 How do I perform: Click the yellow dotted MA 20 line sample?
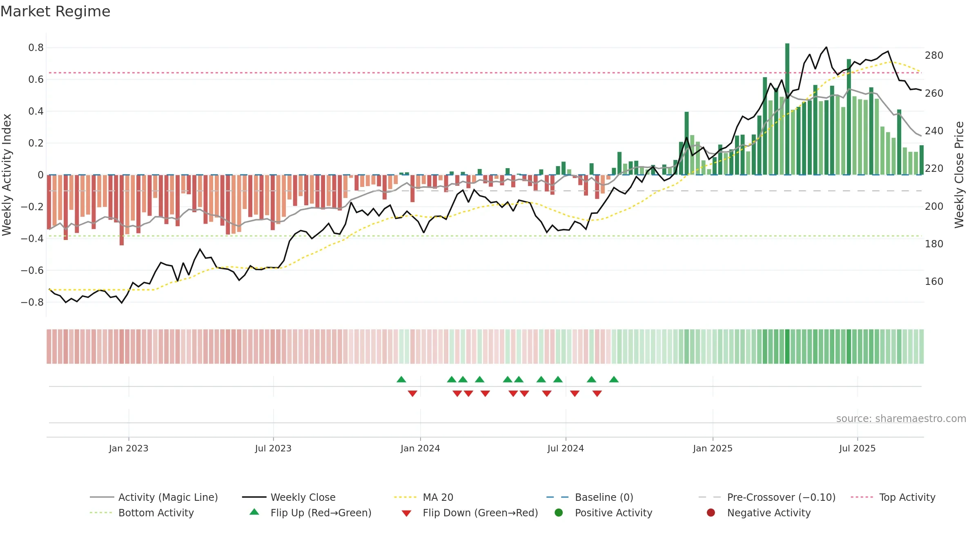(406, 497)
